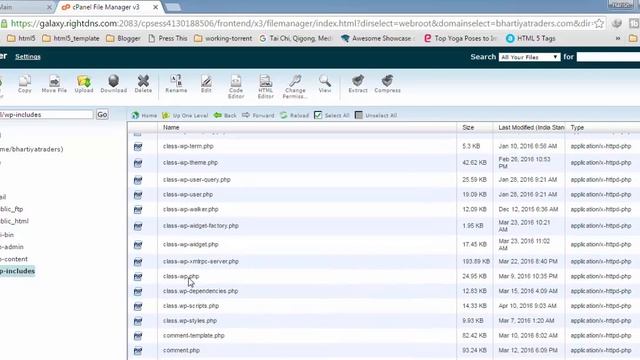Select All files
The width and height of the screenshot is (640, 360).
(331, 116)
